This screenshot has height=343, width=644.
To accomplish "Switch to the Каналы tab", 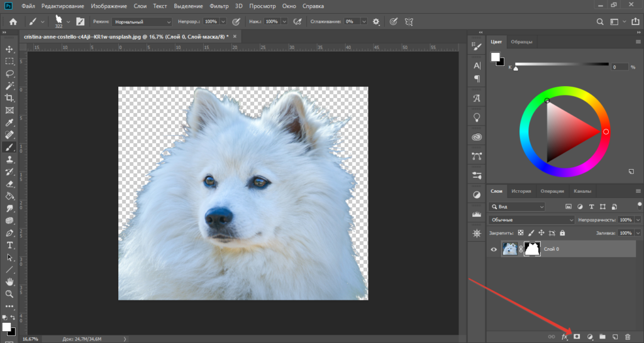I will [x=582, y=191].
